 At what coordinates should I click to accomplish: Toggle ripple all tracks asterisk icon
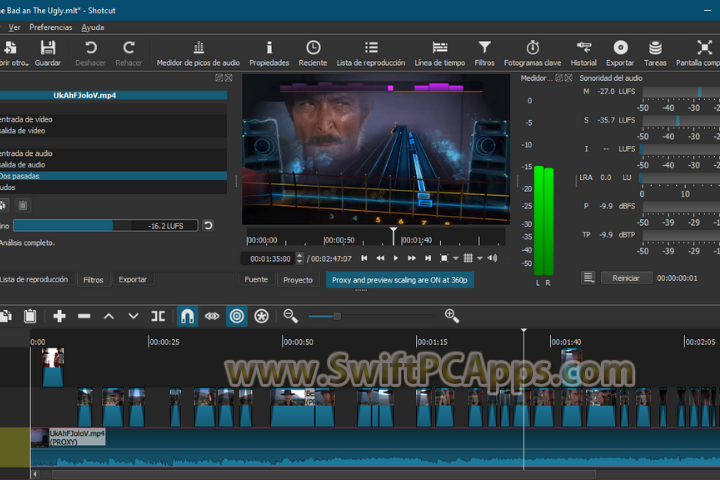(x=261, y=316)
